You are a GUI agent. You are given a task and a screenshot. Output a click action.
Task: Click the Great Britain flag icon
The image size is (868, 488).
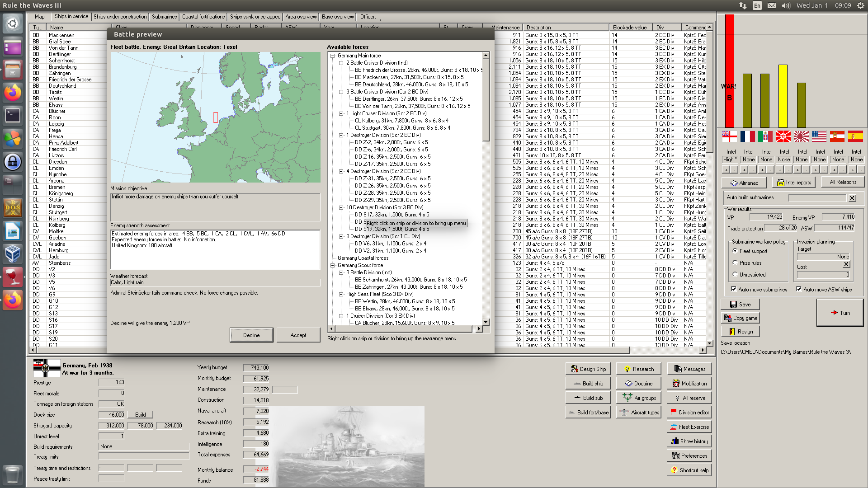[x=729, y=136]
